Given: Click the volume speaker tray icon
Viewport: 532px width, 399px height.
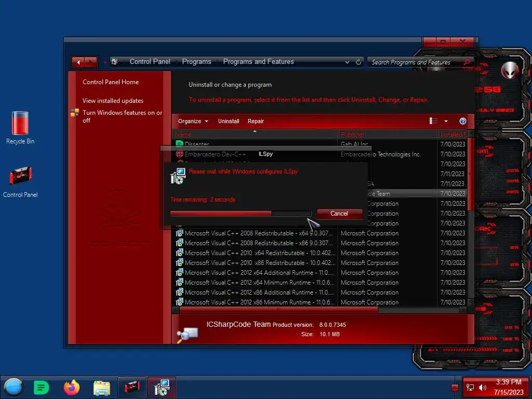Looking at the screenshot, I should 482,388.
